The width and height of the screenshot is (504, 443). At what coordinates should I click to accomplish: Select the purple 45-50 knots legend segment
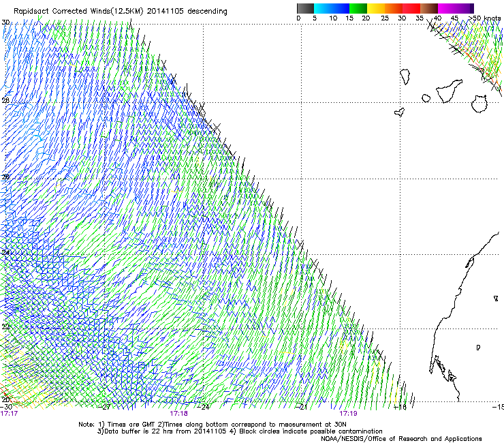click(x=464, y=8)
